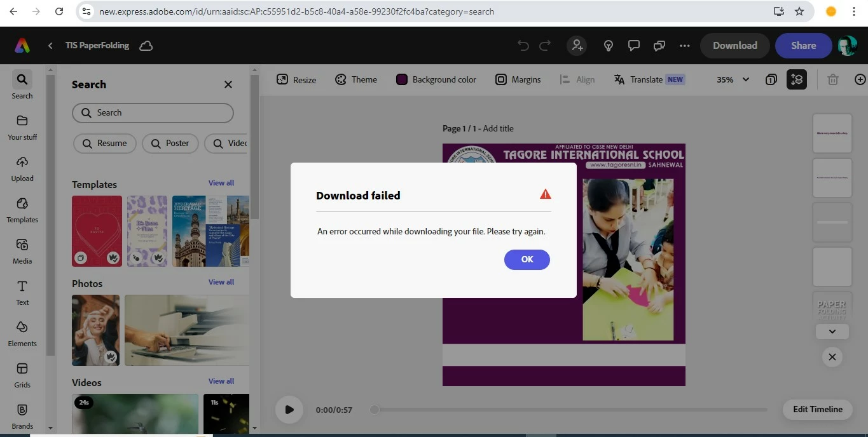
Task: View all Templates link
Action: point(221,183)
